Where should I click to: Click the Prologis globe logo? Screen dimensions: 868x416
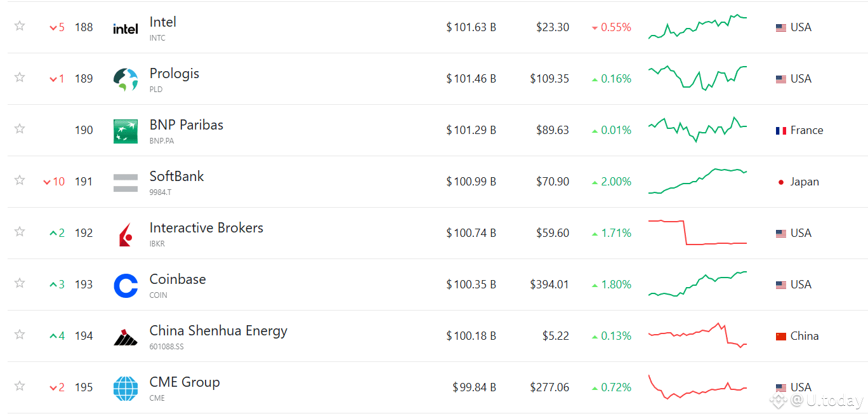pyautogui.click(x=126, y=79)
